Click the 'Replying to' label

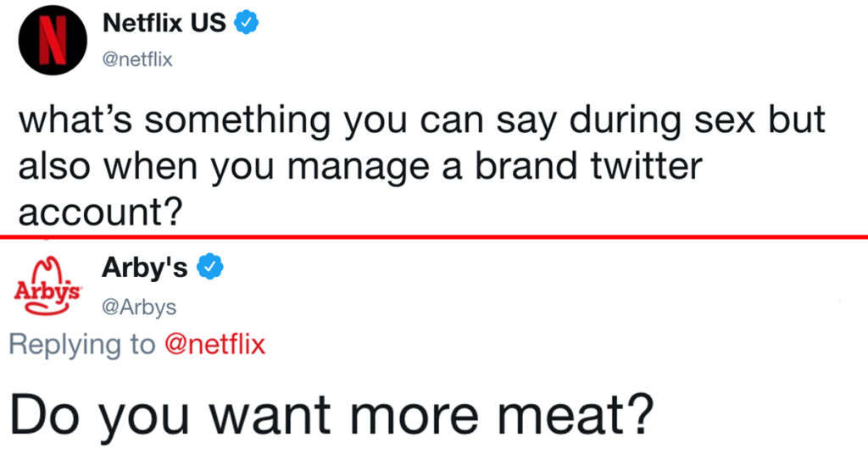[x=82, y=345]
